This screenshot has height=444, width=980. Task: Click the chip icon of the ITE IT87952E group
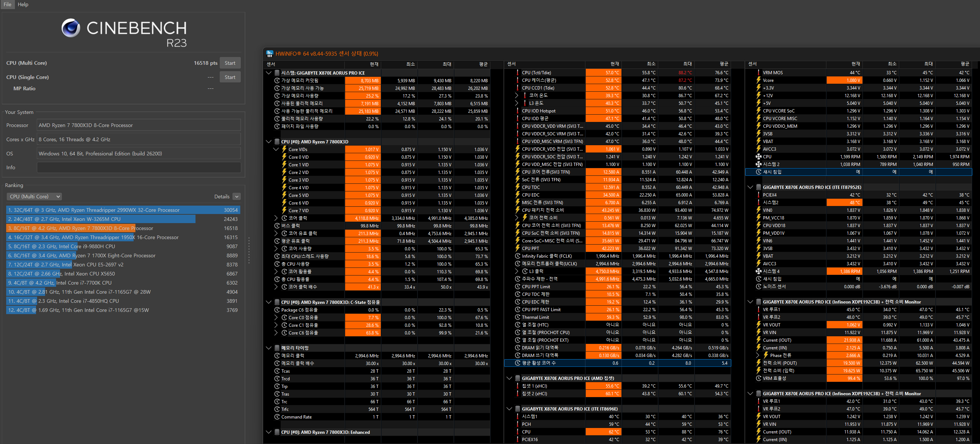coord(758,187)
